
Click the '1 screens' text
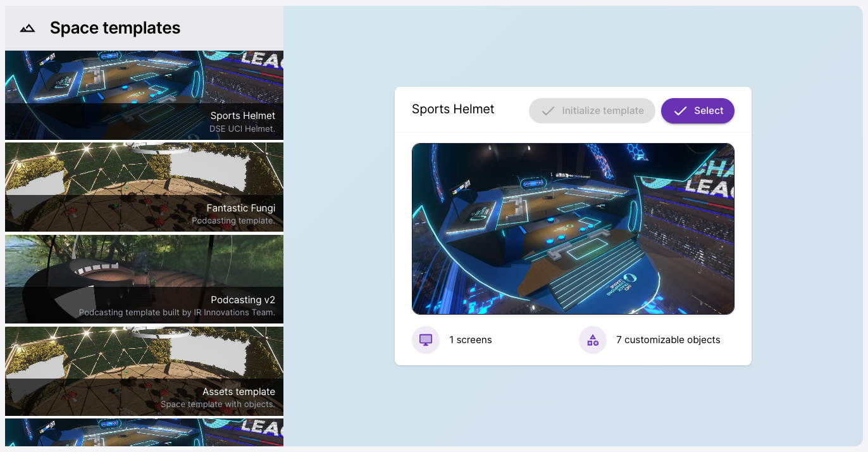point(471,340)
